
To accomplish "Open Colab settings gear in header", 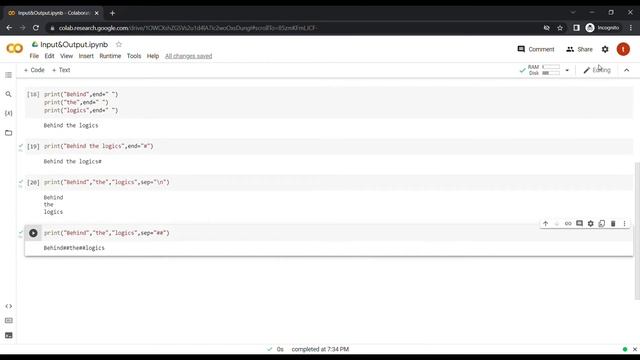I will click(605, 49).
